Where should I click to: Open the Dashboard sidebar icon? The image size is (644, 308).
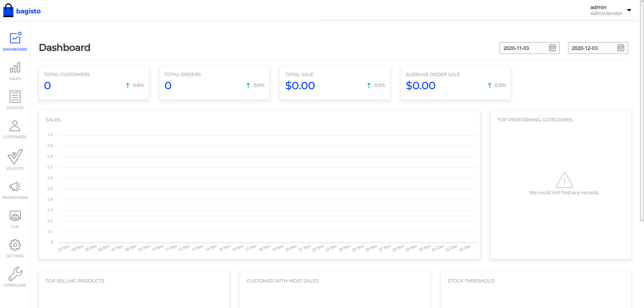click(x=15, y=38)
